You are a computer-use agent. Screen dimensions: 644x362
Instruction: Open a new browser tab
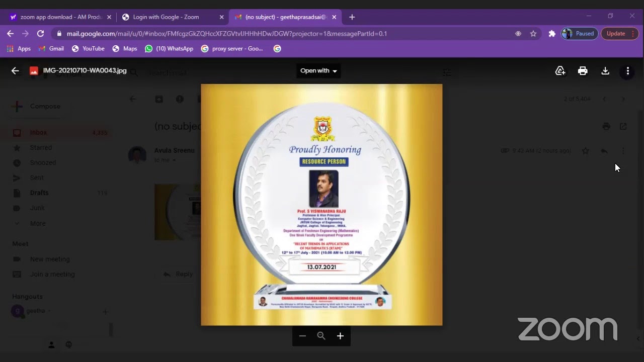pyautogui.click(x=352, y=17)
